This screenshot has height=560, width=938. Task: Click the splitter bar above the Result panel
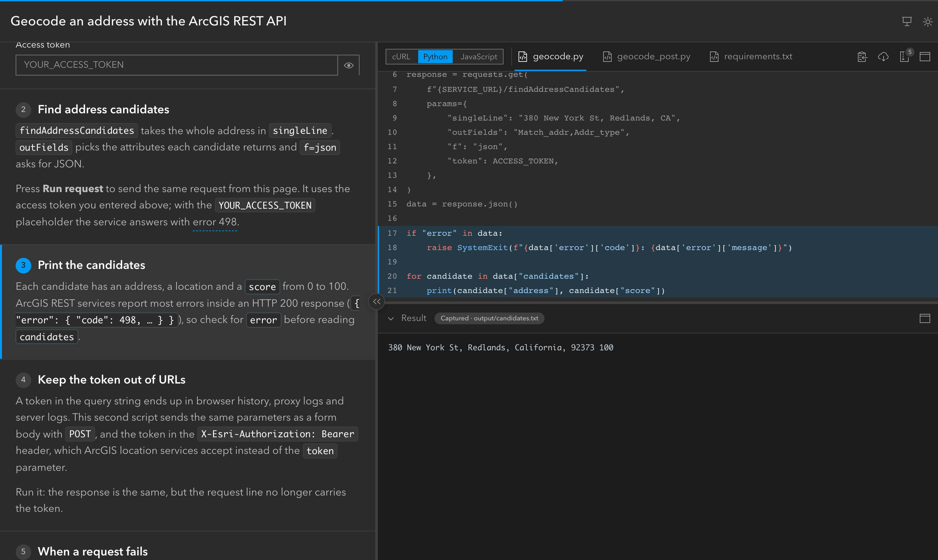point(658,302)
